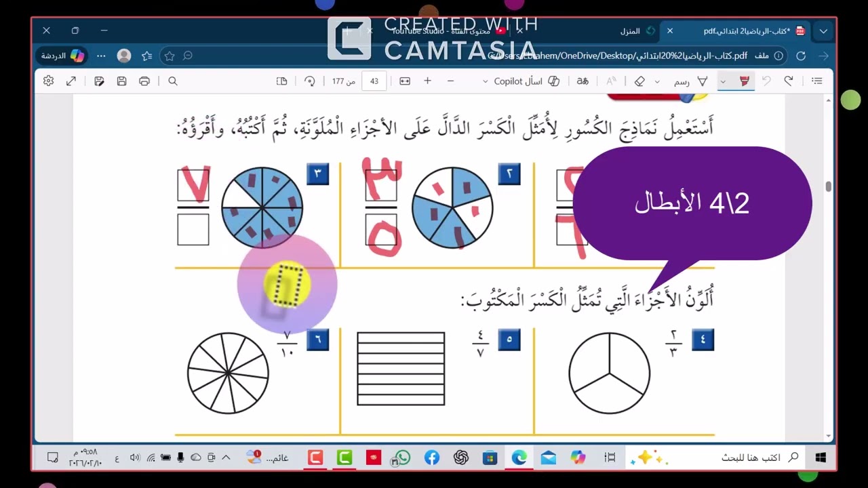The width and height of the screenshot is (868, 488).
Task: Open the browser profile avatar
Action: coord(124,56)
